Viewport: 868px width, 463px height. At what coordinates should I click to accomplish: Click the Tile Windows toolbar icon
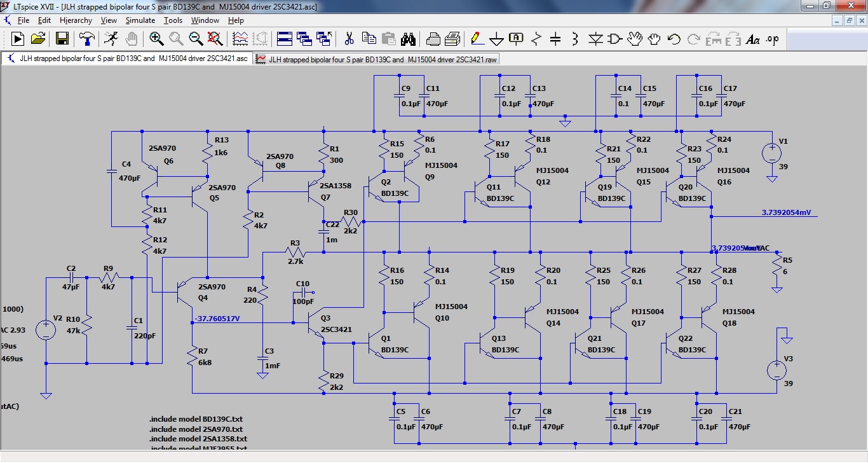(x=285, y=39)
